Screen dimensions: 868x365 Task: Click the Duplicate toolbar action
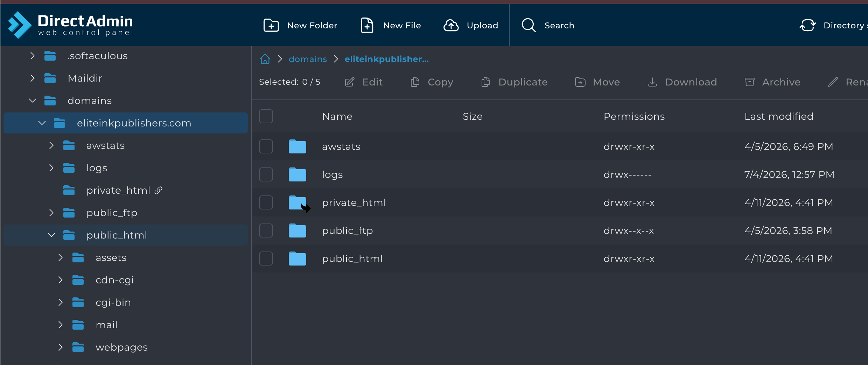click(514, 82)
